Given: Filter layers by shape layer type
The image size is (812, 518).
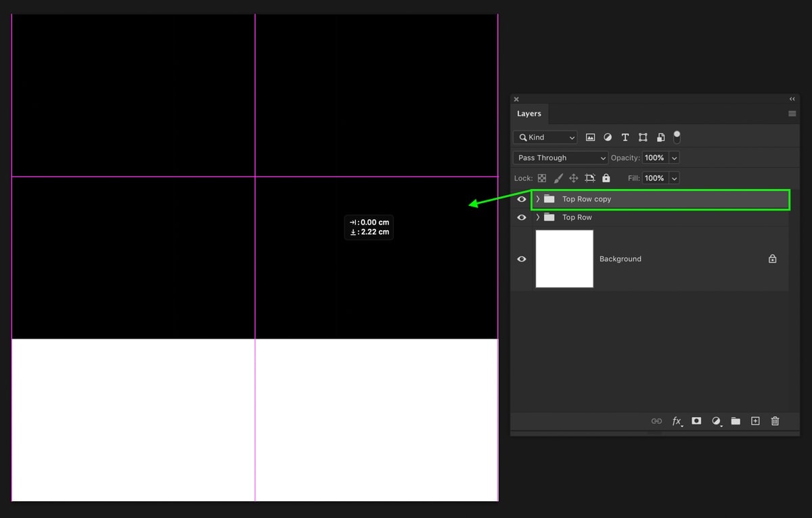Looking at the screenshot, I should tap(643, 137).
